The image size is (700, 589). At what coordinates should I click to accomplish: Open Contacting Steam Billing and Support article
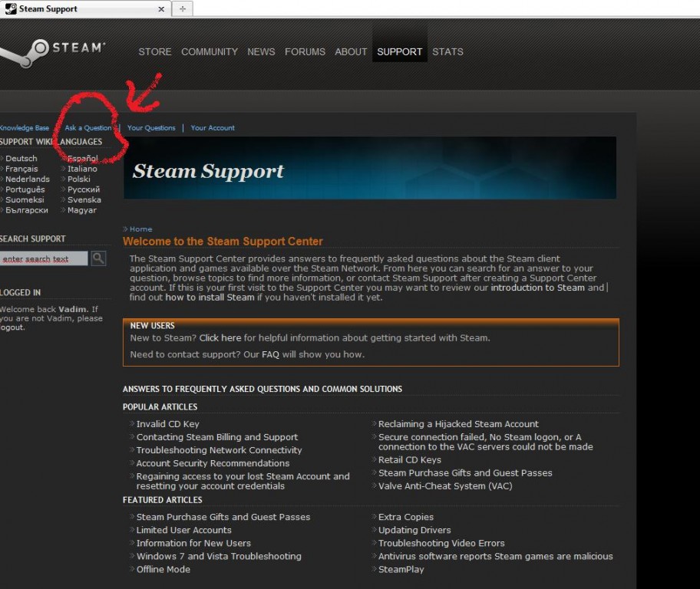(217, 437)
